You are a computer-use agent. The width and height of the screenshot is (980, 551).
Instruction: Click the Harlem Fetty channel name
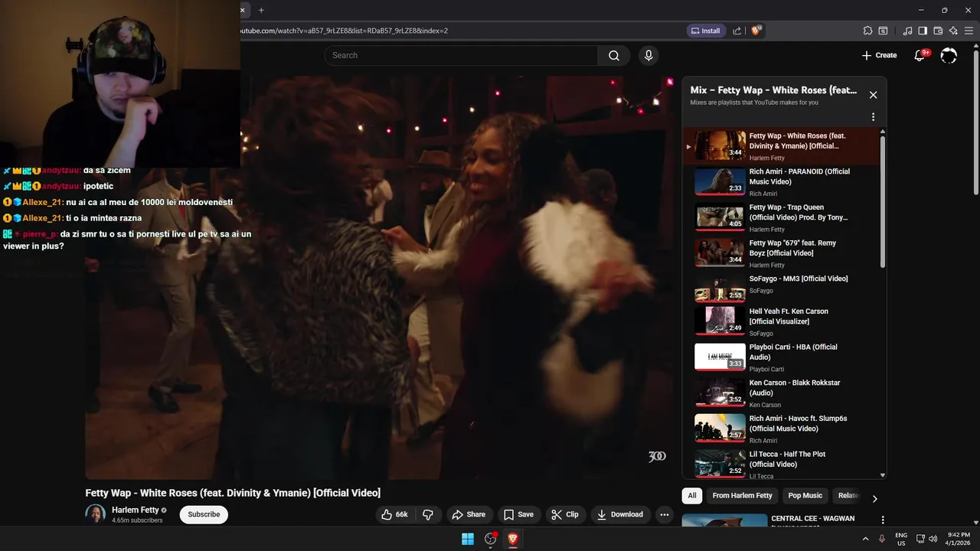(x=136, y=510)
